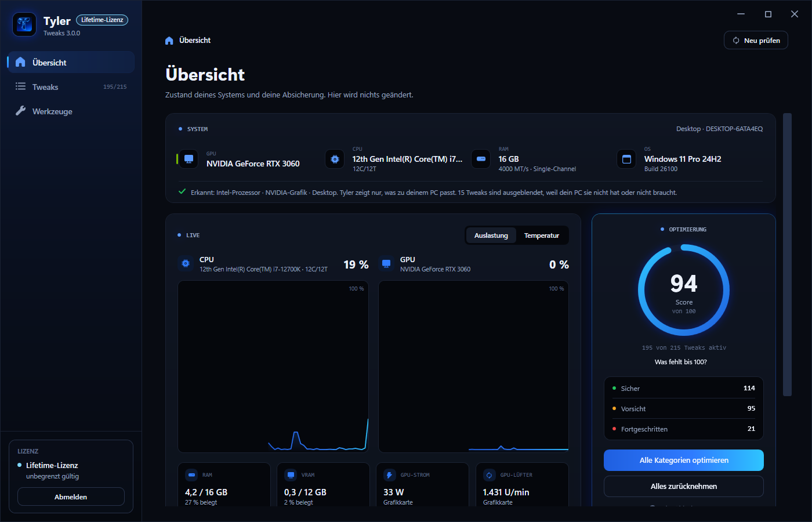This screenshot has width=812, height=522.
Task: Click the '1.431 U/min' fan speed value
Action: tap(506, 492)
